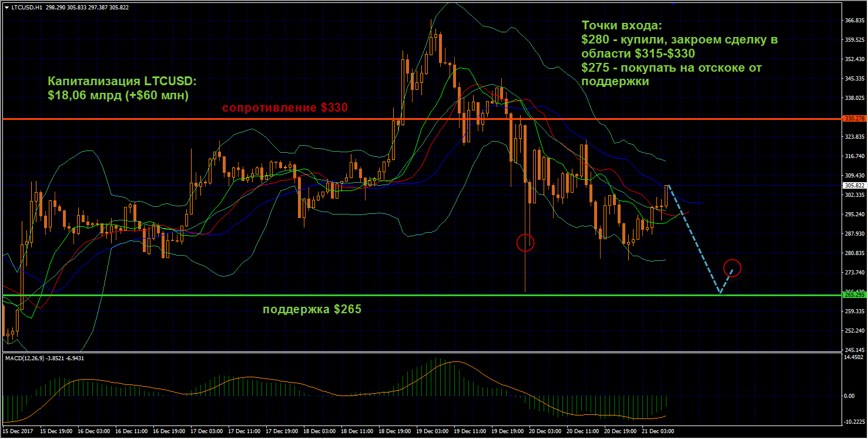Click the '19 Dec 03:00' time label
868x439 pixels.
pyautogui.click(x=431, y=431)
